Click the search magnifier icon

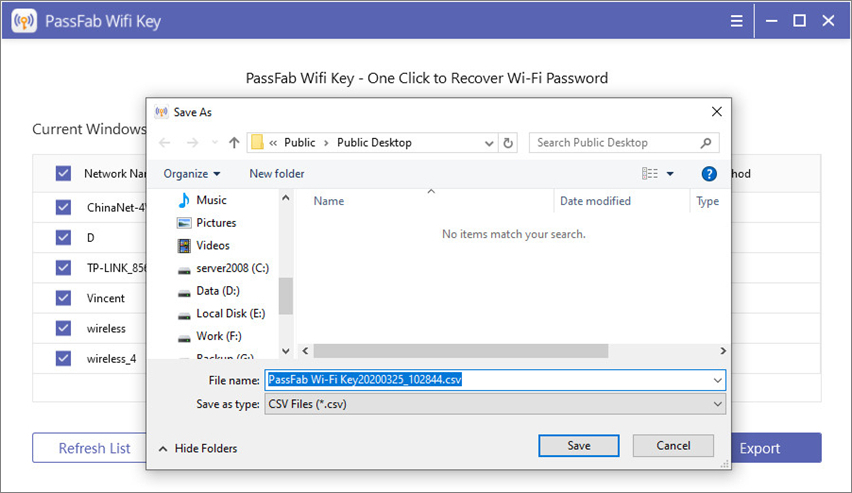[x=706, y=143]
